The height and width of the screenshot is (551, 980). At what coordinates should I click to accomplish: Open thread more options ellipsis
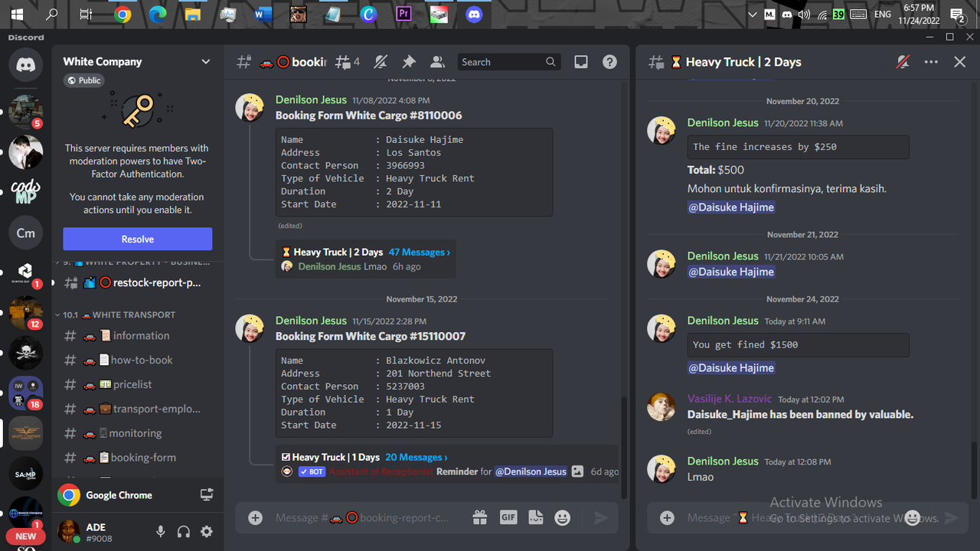click(931, 62)
